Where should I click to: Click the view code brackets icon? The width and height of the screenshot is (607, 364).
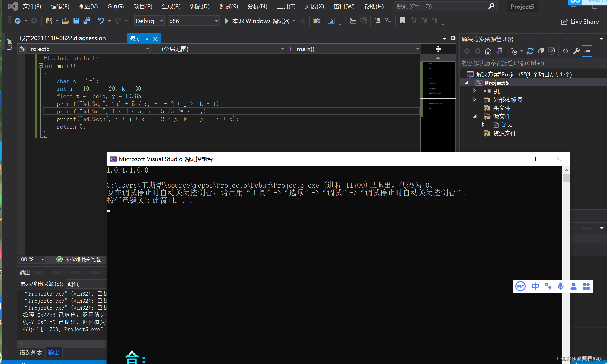[x=566, y=51]
